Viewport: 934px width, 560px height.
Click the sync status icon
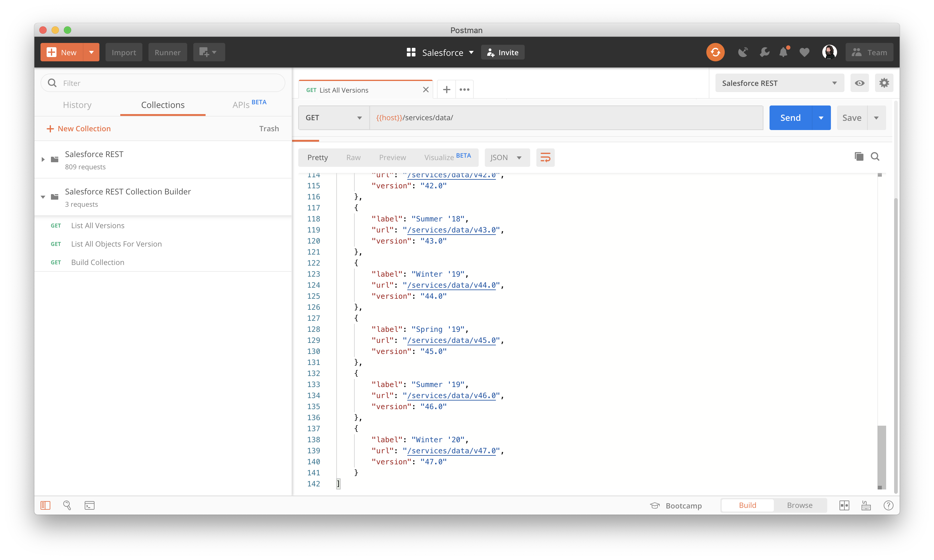tap(715, 52)
